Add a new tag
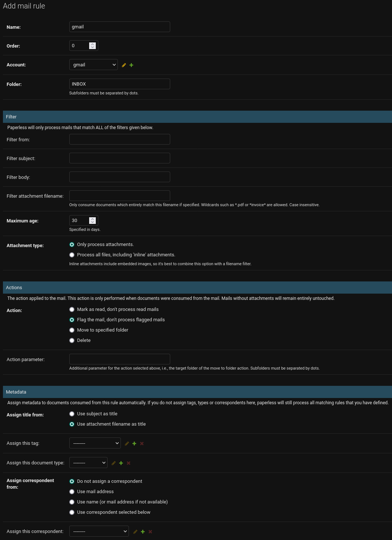Viewport: 392px width, 540px height. (134, 443)
